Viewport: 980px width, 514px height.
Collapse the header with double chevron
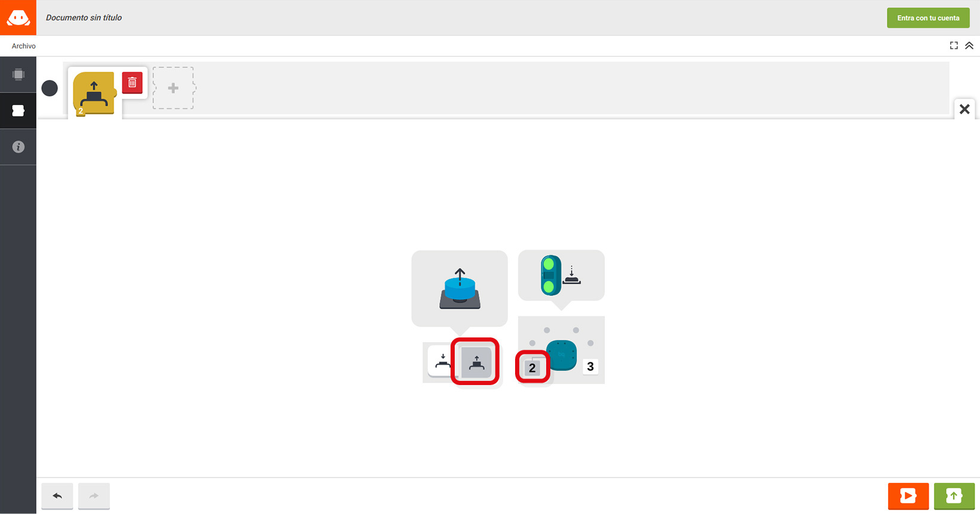[969, 45]
